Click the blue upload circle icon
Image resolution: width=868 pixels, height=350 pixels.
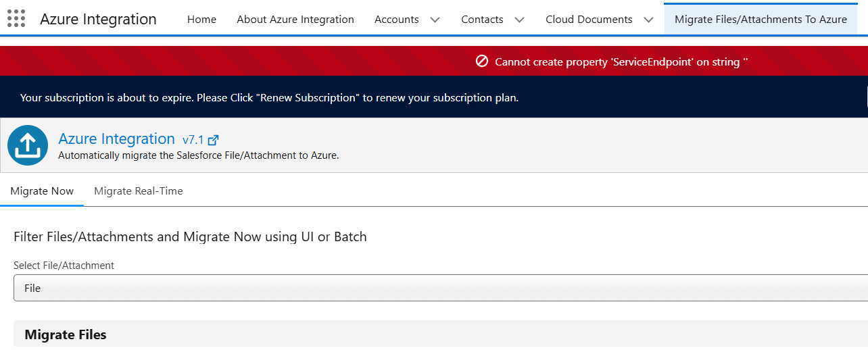28,145
